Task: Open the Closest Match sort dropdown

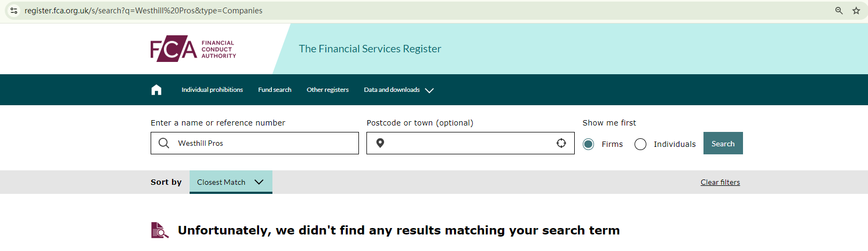Action: click(231, 182)
